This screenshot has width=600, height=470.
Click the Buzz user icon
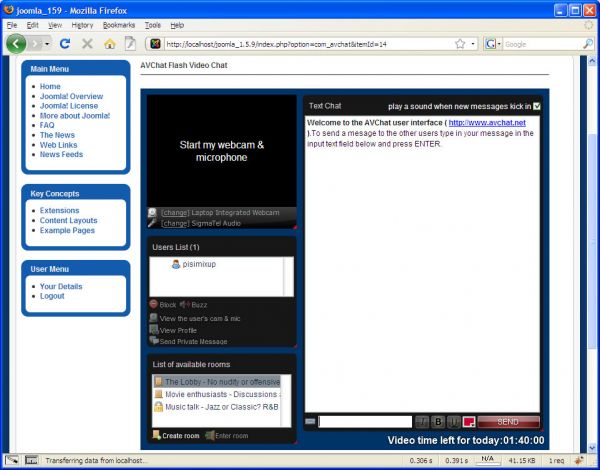pyautogui.click(x=185, y=304)
